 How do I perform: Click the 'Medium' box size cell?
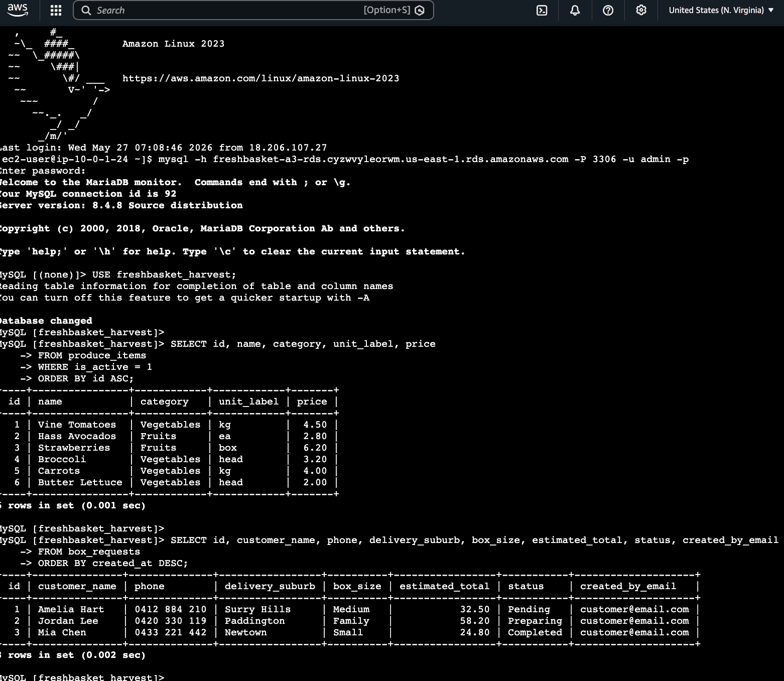pos(351,609)
